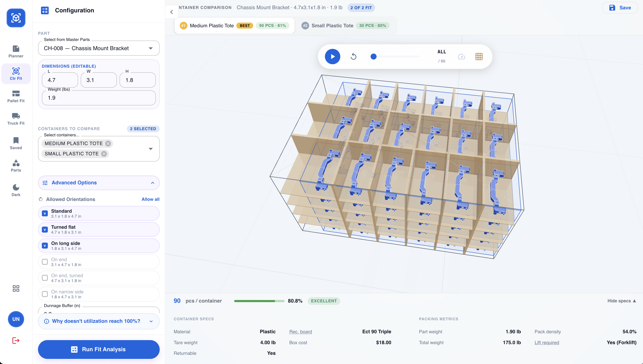Toggle the divider grid view icon
The width and height of the screenshot is (643, 364).
(x=479, y=57)
